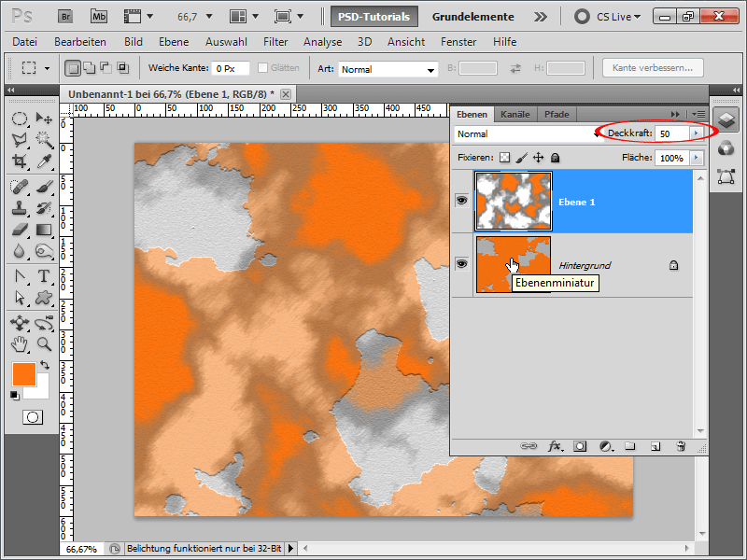Lock transparent pixels in Fixieren

pos(504,158)
